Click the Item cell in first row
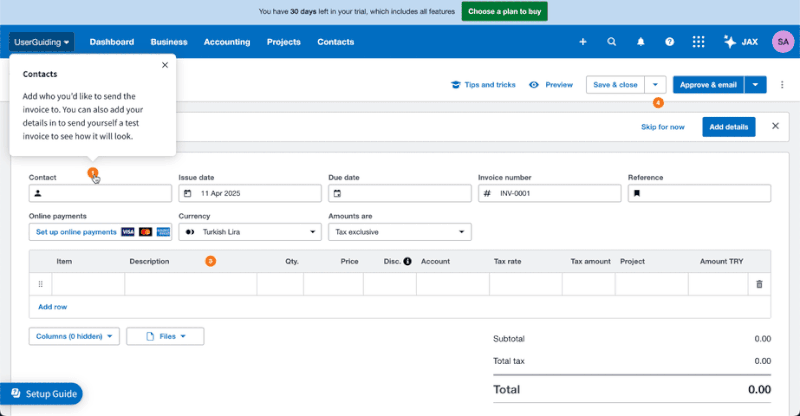 [x=88, y=284]
